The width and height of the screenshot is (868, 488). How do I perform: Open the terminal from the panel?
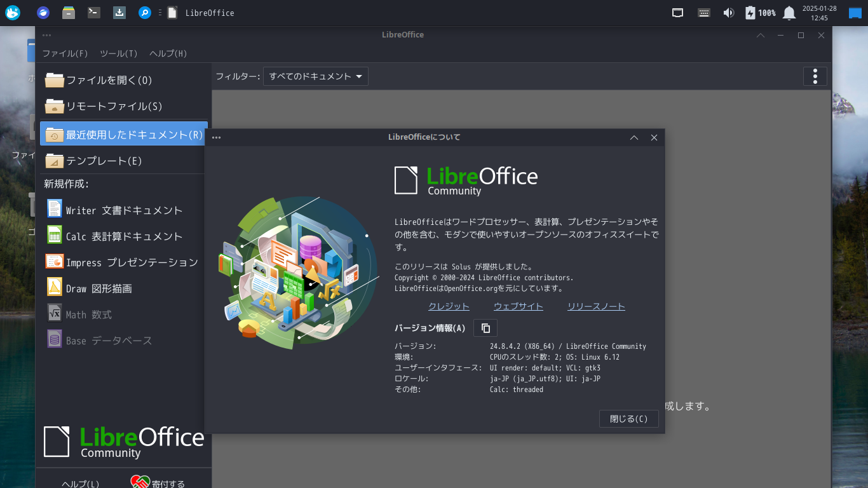click(x=94, y=13)
